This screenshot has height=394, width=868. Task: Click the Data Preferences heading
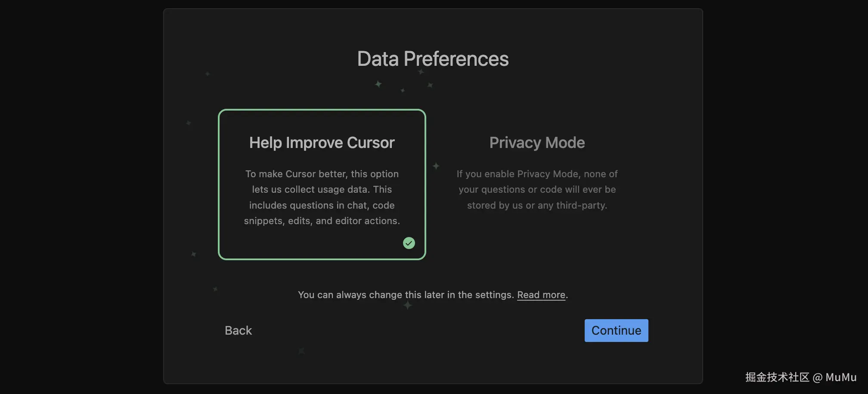pos(433,59)
